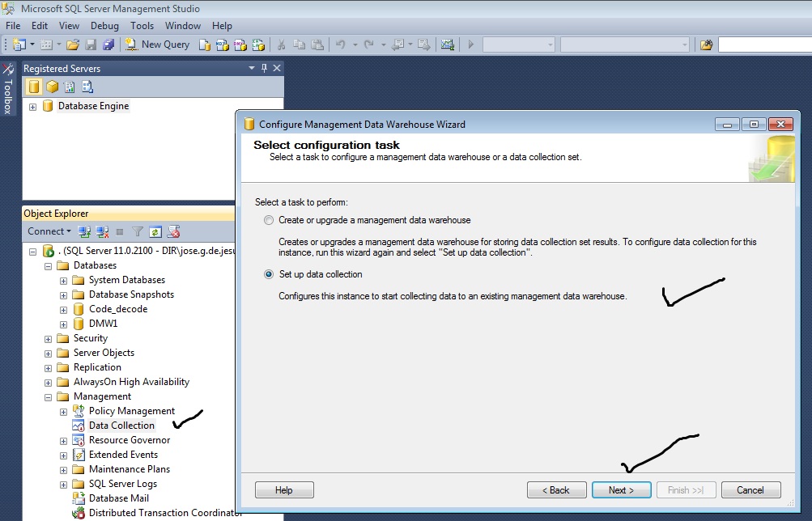Image resolution: width=812 pixels, height=521 pixels.
Task: Expand the Policy Management node
Action: click(x=63, y=412)
